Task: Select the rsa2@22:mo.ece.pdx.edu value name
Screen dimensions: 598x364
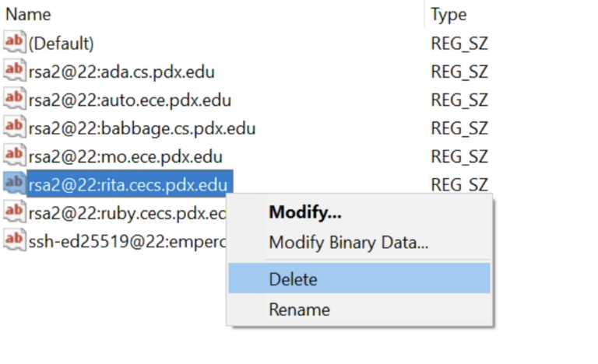Action: pos(125,156)
